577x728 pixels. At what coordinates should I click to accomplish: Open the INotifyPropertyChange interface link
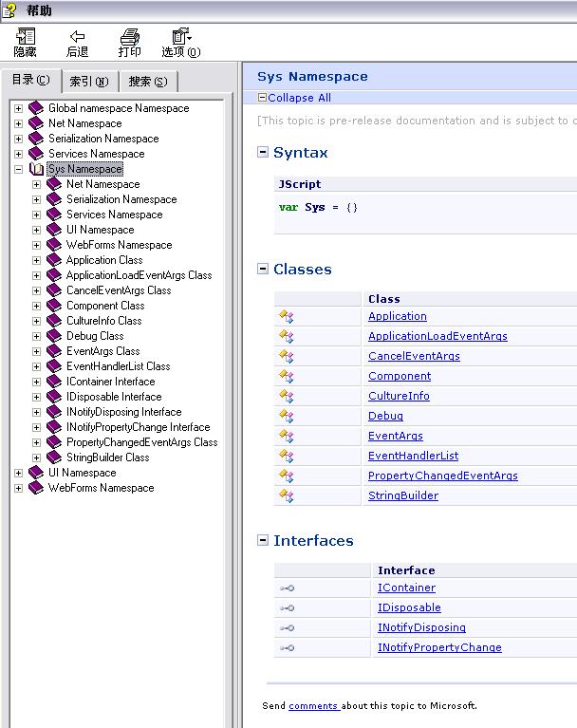(x=439, y=647)
